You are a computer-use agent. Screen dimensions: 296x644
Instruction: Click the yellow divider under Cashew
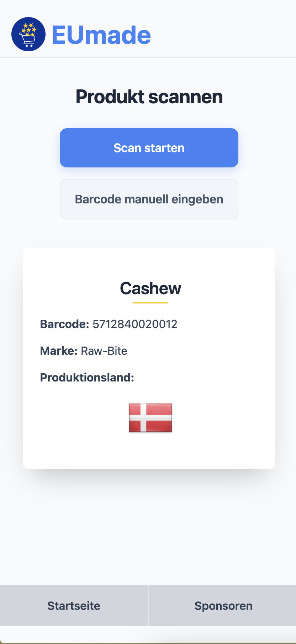(150, 302)
